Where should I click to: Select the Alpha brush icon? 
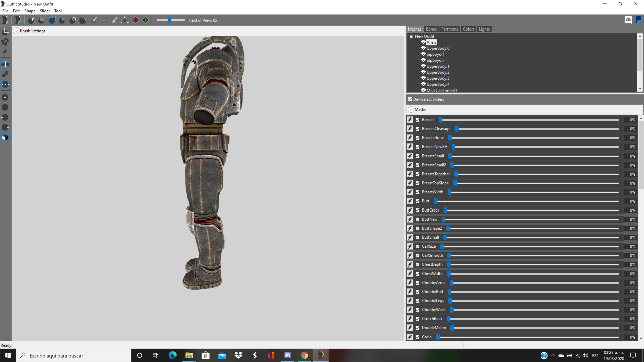pyautogui.click(x=115, y=20)
